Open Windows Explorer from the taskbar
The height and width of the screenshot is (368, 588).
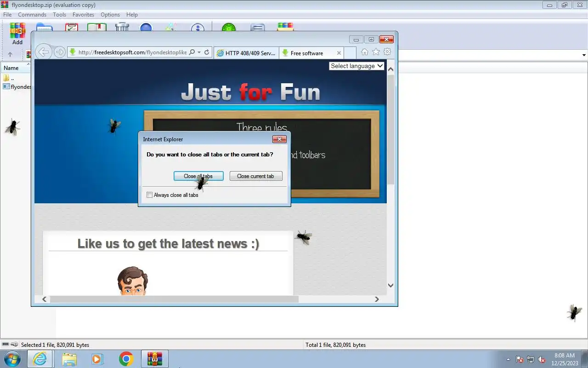(x=69, y=359)
